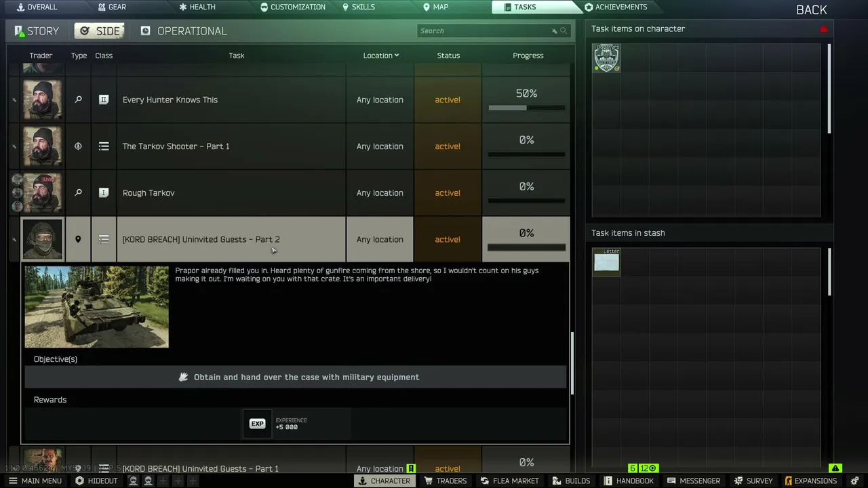Pin the Uninvited Guests – Part 2 task
The image size is (868, 488).
(x=14, y=239)
